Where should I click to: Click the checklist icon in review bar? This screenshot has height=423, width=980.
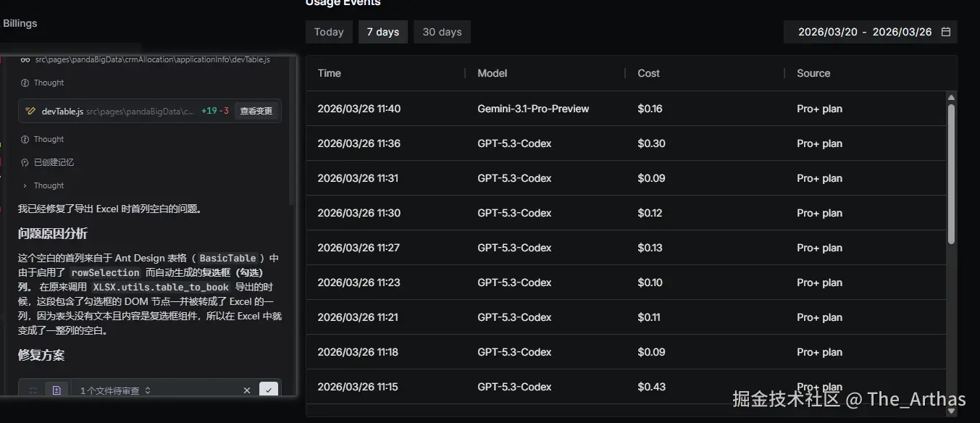point(33,390)
